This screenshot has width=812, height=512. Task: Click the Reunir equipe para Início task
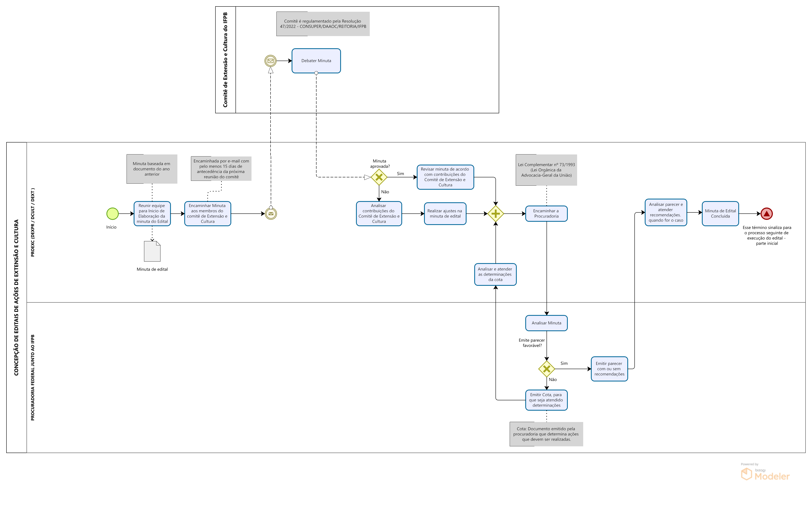pos(152,214)
